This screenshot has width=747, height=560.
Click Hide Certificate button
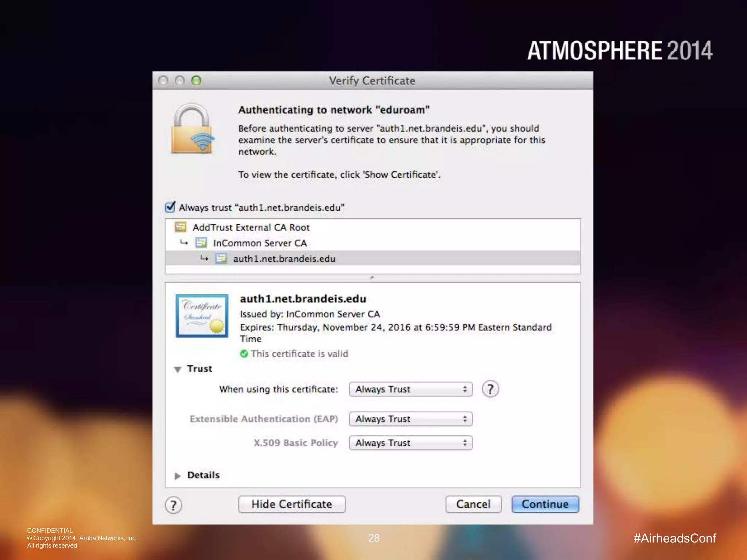point(292,504)
